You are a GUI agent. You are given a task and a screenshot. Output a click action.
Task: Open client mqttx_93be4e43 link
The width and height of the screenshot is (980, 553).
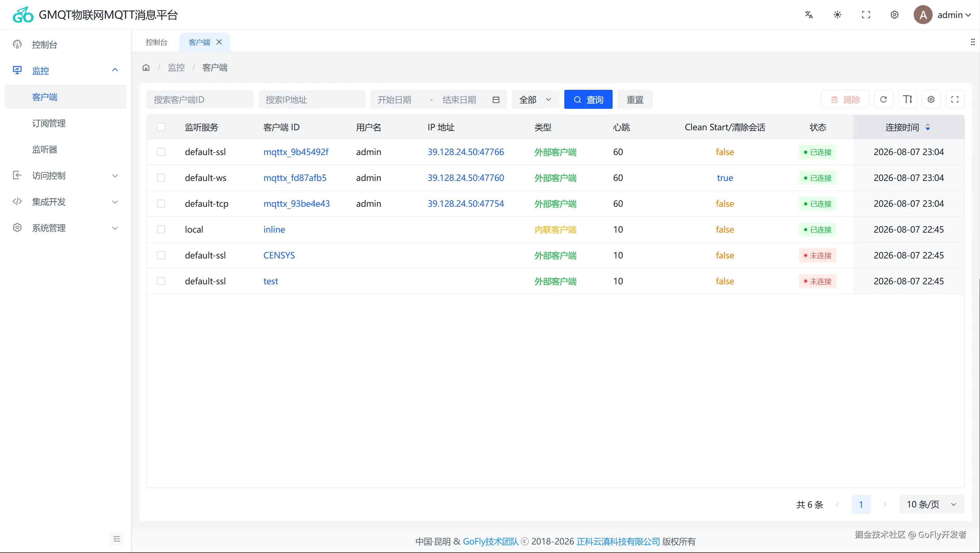[x=296, y=203]
